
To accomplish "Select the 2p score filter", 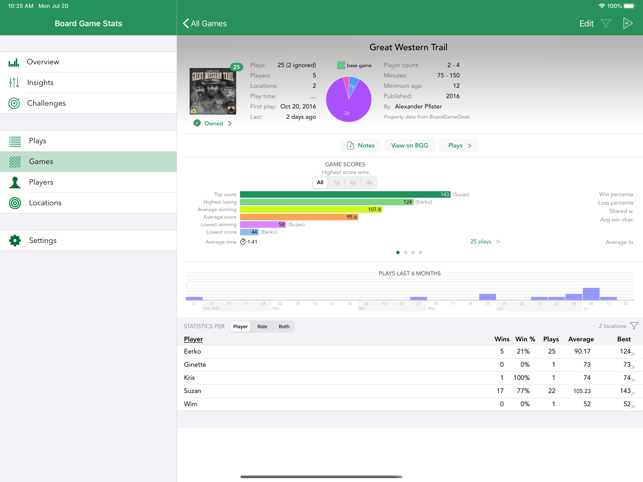I will [353, 183].
